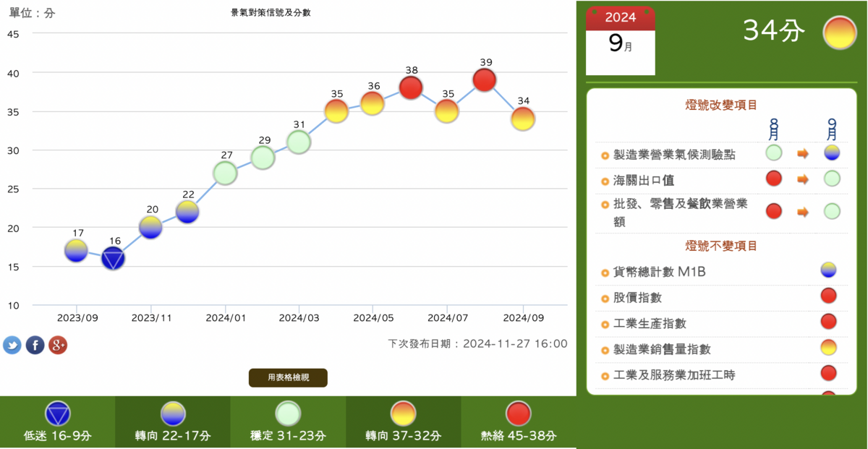This screenshot has width=868, height=449.
Task: Click the 穩定 31-23分 legend item
Action: click(288, 422)
